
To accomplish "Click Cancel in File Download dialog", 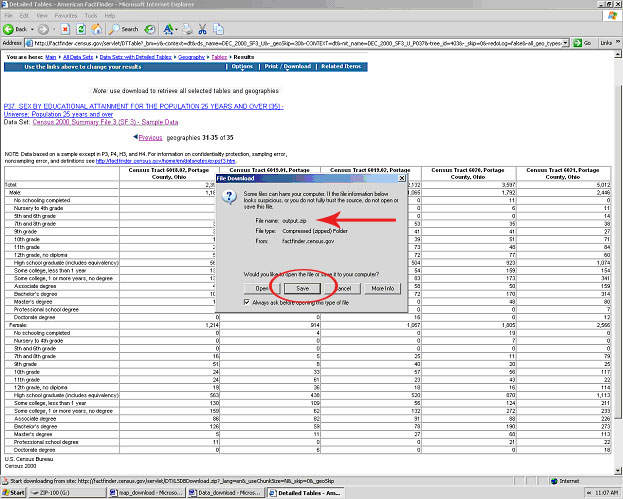I will [343, 288].
